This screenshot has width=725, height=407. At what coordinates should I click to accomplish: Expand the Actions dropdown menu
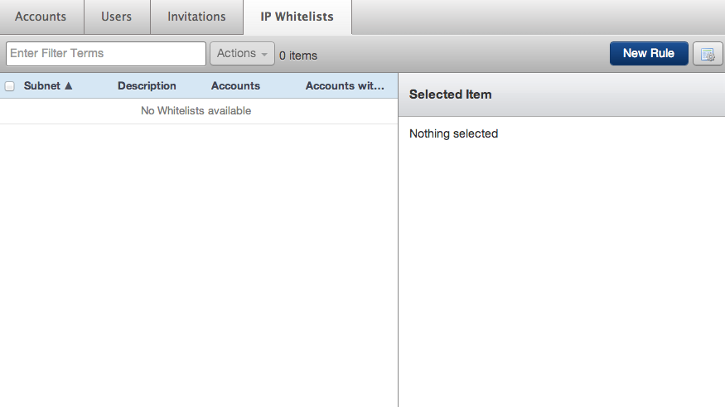(242, 54)
